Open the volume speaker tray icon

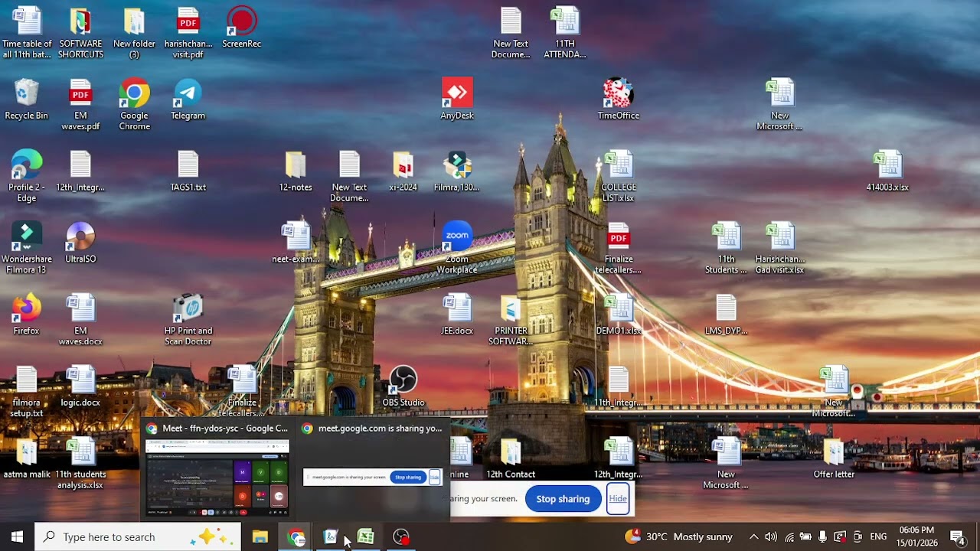(771, 537)
